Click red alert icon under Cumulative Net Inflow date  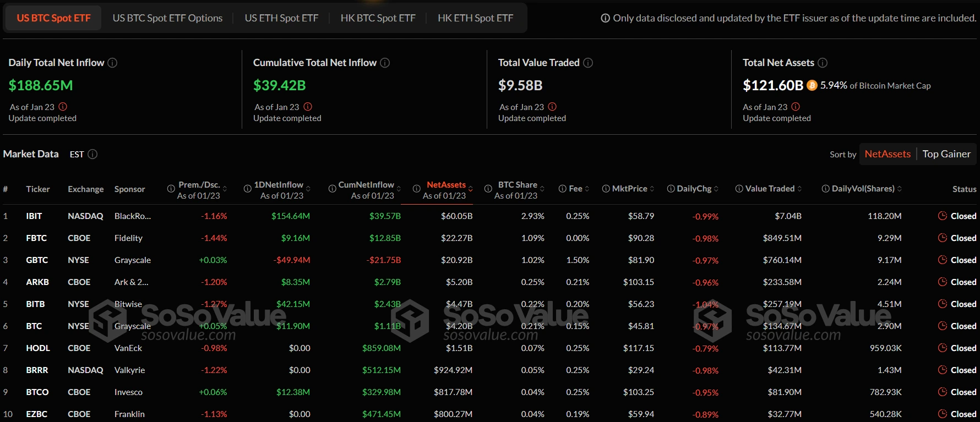pos(308,107)
